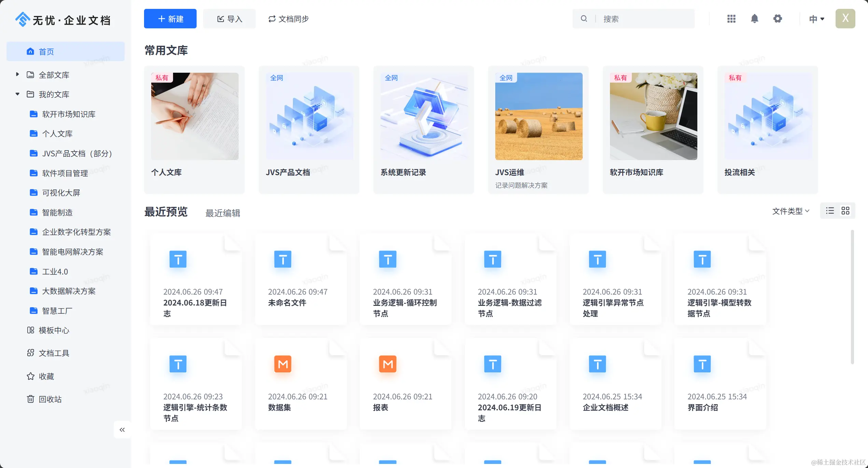Open 模板中心 in the sidebar
This screenshot has height=468, width=868.
54,330
